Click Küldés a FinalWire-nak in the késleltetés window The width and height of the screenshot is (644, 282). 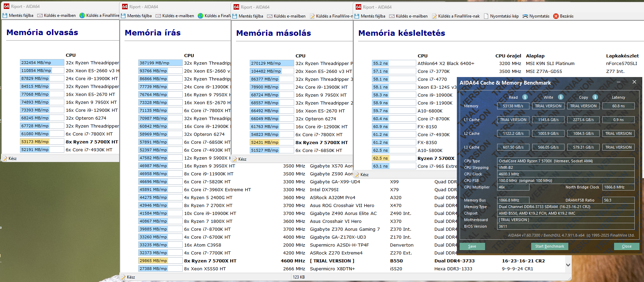pyautogui.click(x=456, y=16)
